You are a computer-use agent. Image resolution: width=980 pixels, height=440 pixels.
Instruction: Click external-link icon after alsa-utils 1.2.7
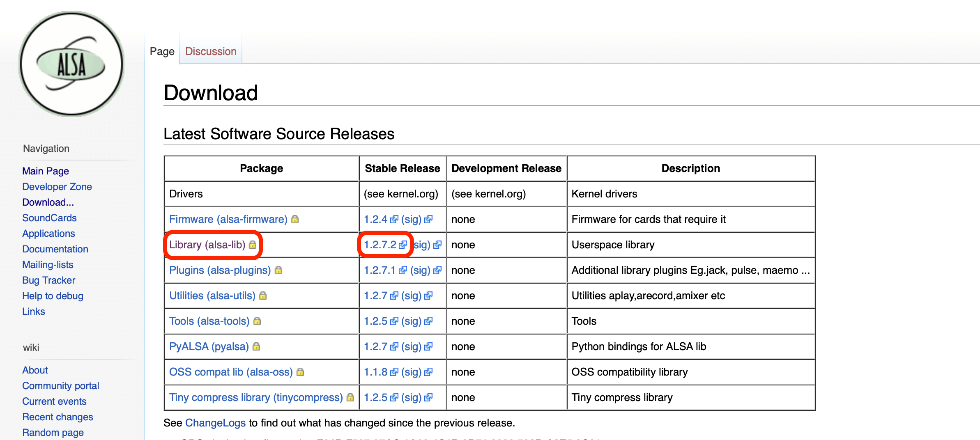pyautogui.click(x=394, y=296)
